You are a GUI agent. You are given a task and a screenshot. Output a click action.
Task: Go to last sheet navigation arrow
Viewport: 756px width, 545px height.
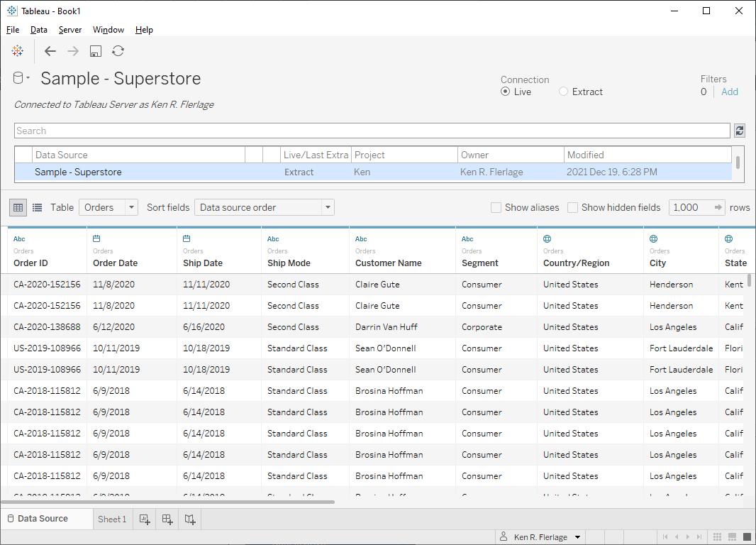tap(699, 536)
